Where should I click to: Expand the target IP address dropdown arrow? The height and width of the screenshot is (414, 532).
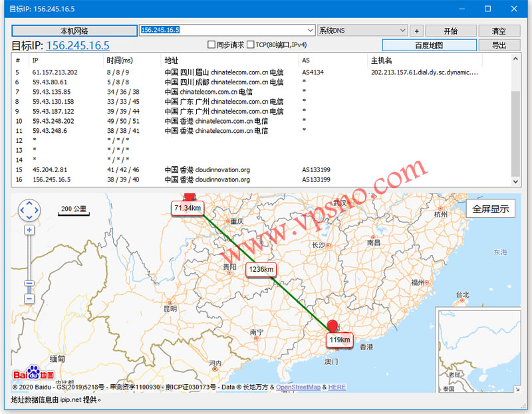[311, 31]
